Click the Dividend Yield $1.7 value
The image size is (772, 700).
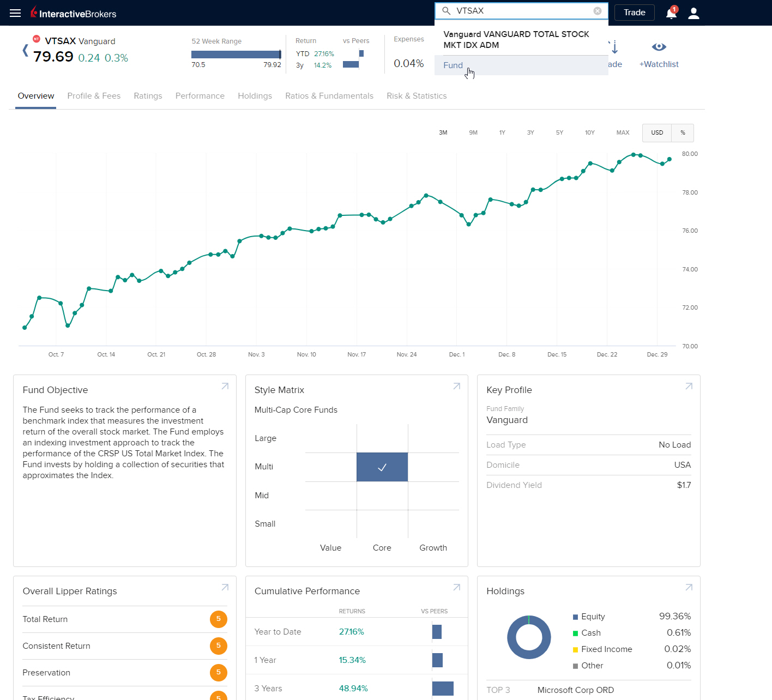684,485
